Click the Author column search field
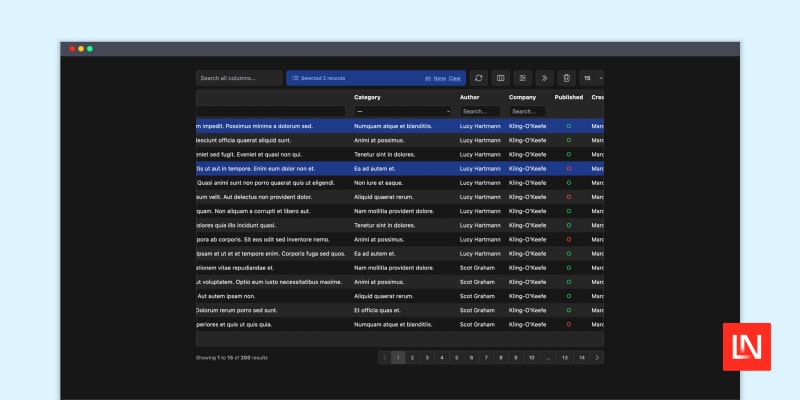The width and height of the screenshot is (800, 400). [480, 111]
